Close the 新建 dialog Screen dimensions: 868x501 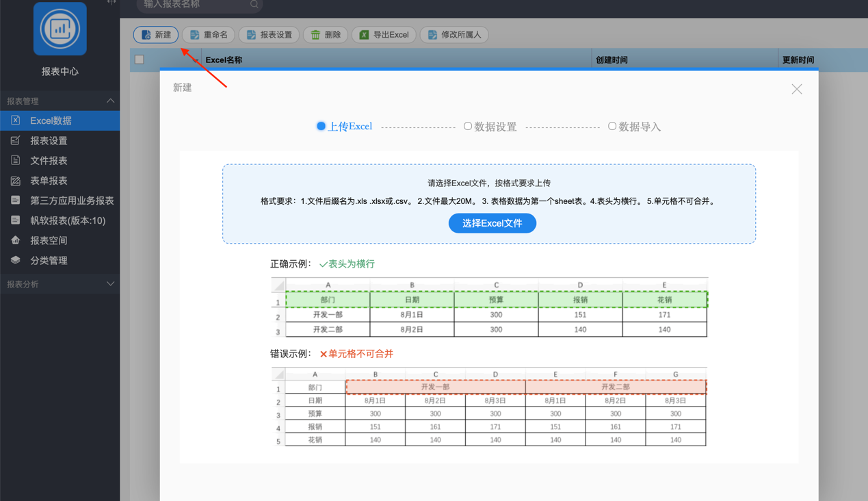(796, 89)
